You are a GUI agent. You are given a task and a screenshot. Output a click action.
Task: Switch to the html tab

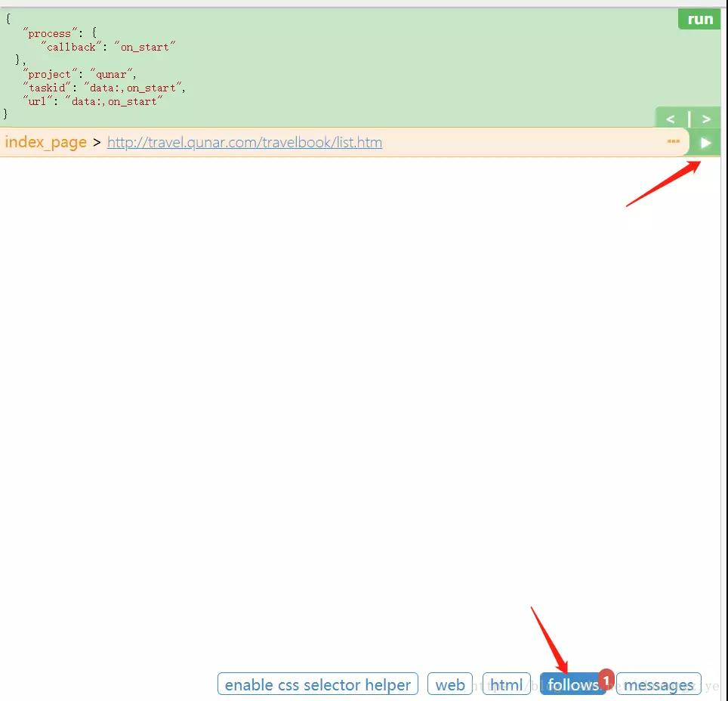[507, 684]
